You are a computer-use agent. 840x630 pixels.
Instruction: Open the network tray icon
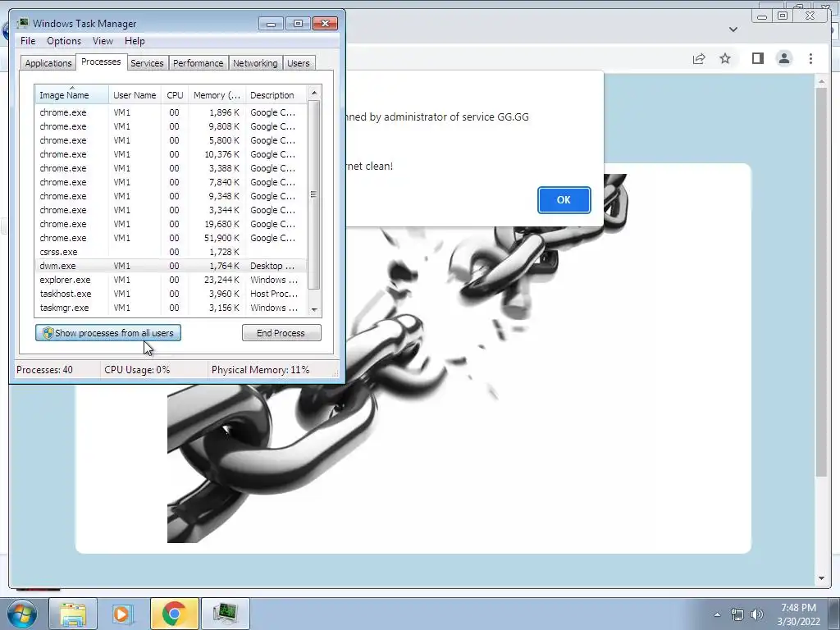[737, 614]
